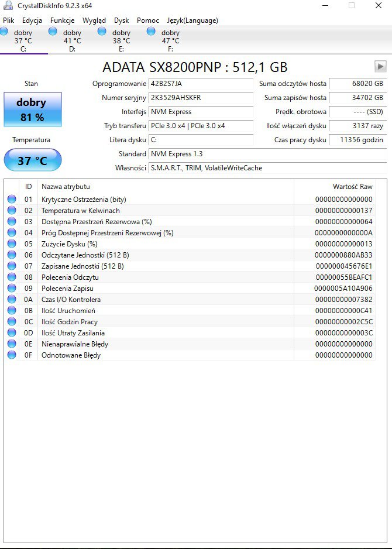Click the CrystalDiskInfo app icon in title bar
This screenshot has height=549, width=392.
[8, 6]
